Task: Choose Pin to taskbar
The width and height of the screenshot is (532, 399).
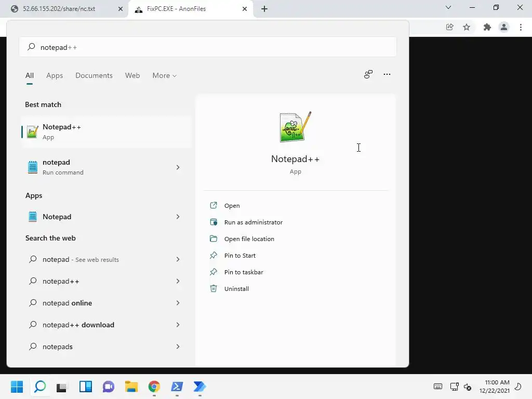Action: tap(244, 272)
